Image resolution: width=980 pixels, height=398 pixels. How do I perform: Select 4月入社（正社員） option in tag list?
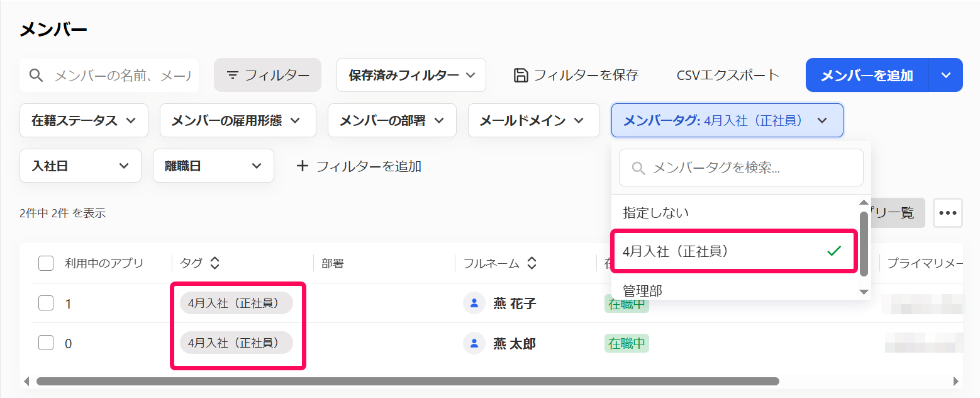tap(735, 251)
